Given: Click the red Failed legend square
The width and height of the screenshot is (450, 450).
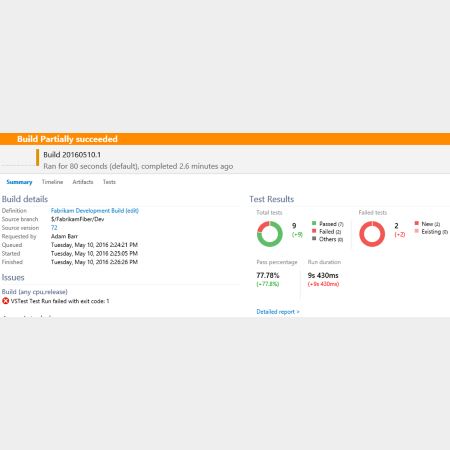Looking at the screenshot, I should (x=314, y=231).
